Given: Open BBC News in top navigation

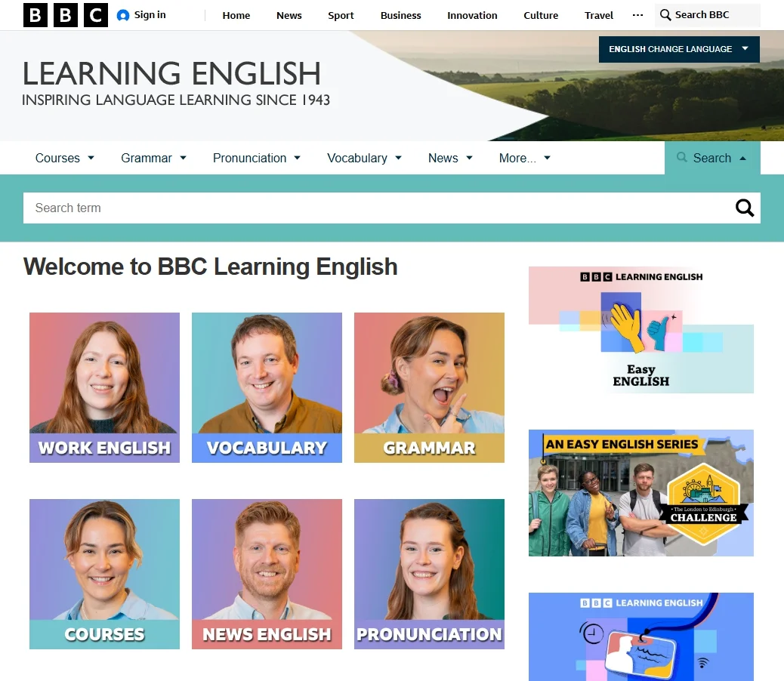Looking at the screenshot, I should point(289,16).
